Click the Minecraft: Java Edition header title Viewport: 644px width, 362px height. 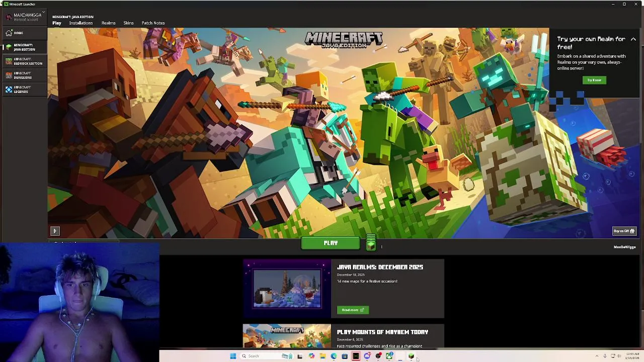click(73, 17)
